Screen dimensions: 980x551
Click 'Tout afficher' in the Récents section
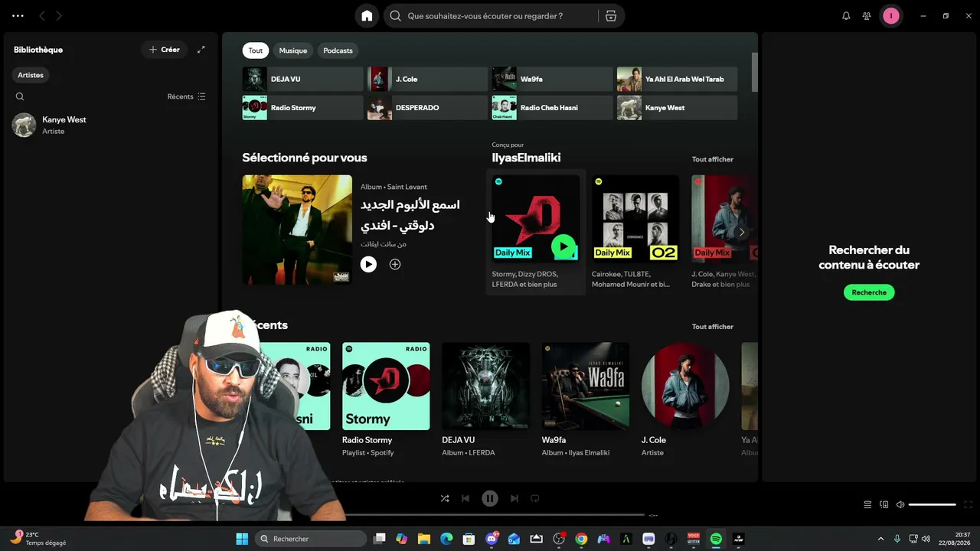[x=713, y=327]
